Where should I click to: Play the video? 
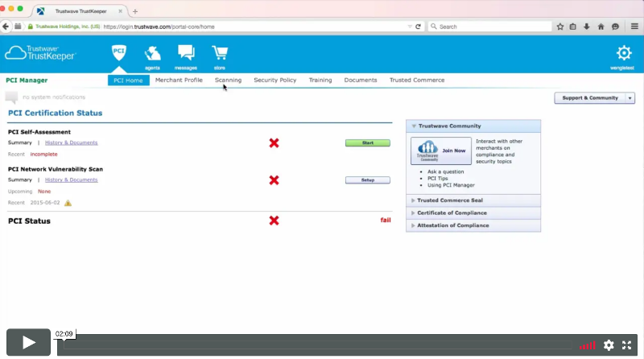(x=28, y=343)
